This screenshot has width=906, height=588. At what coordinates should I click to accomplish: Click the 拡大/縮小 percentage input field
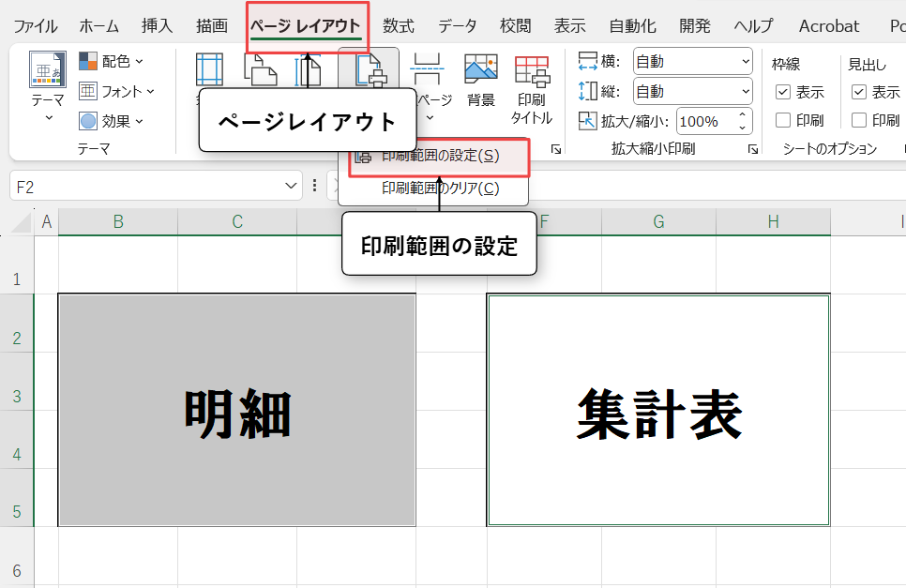pyautogui.click(x=703, y=121)
